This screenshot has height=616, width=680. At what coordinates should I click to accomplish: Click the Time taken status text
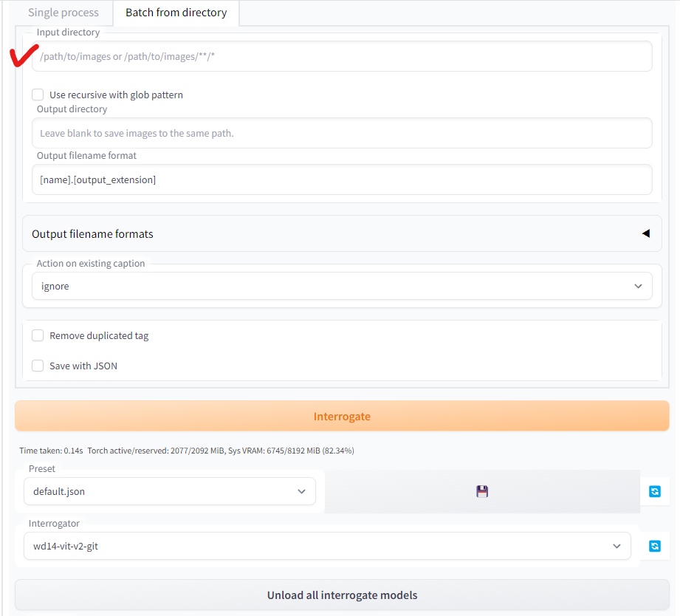point(51,451)
